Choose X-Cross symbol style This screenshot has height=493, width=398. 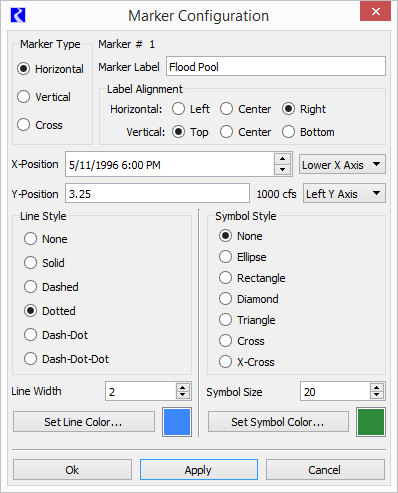point(247,362)
